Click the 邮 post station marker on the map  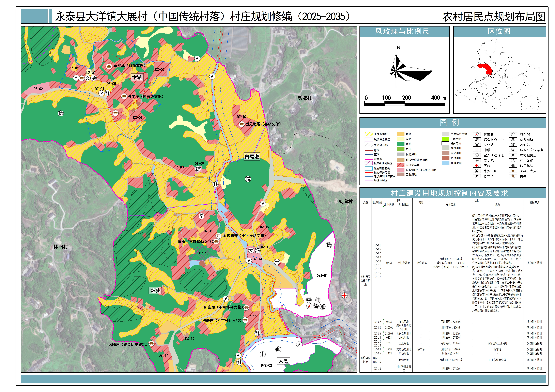point(278,349)
